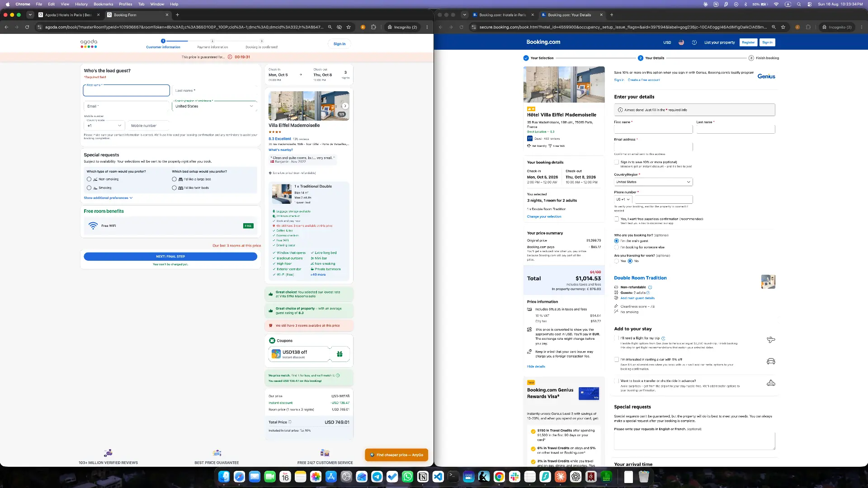Select "I'm booking for someone else" radio
The image size is (868, 488).
[x=616, y=247]
